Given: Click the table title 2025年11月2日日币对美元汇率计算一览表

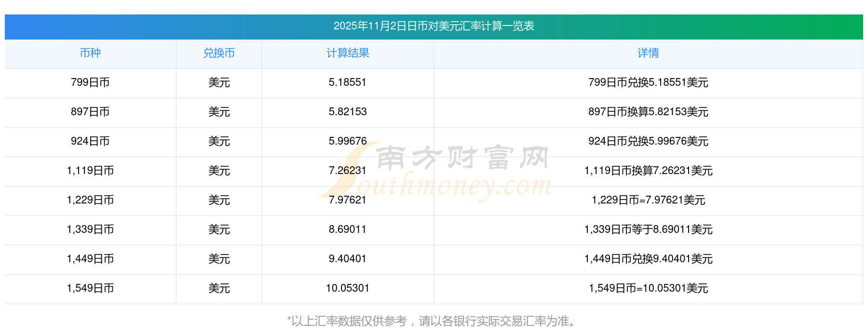Looking at the screenshot, I should tap(434, 26).
